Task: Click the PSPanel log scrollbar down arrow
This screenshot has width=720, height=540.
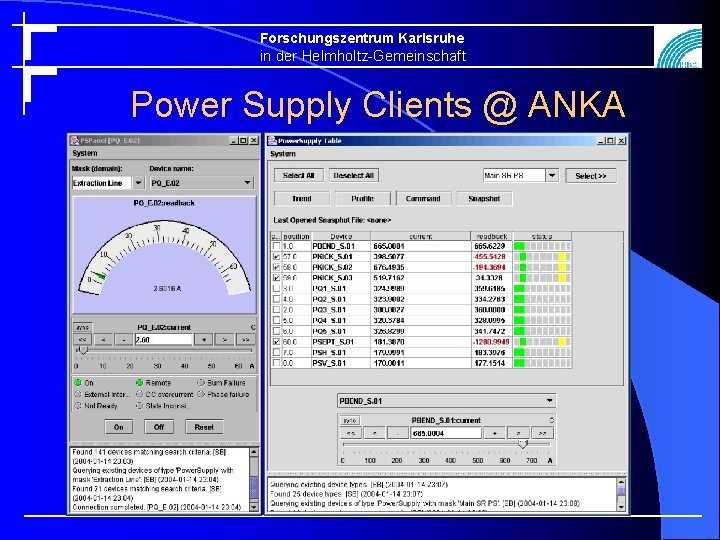Action: point(254,507)
